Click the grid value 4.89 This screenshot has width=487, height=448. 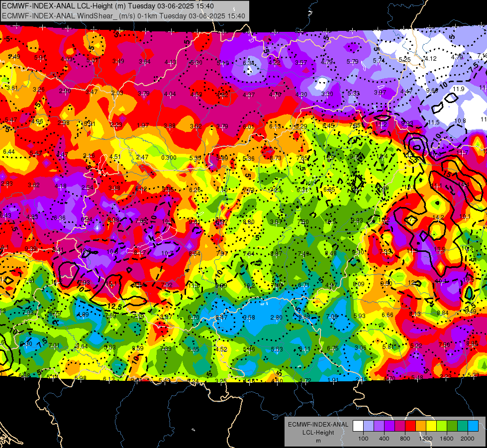[x=83, y=315]
